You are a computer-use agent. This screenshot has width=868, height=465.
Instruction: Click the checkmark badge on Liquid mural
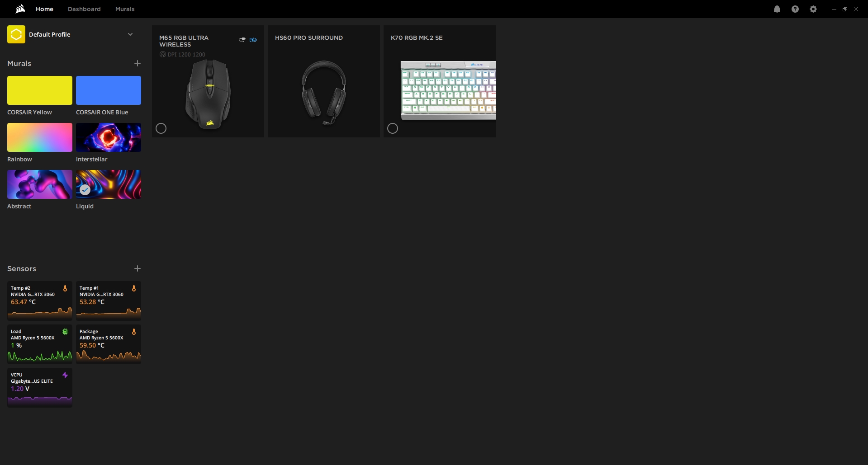coord(85,190)
